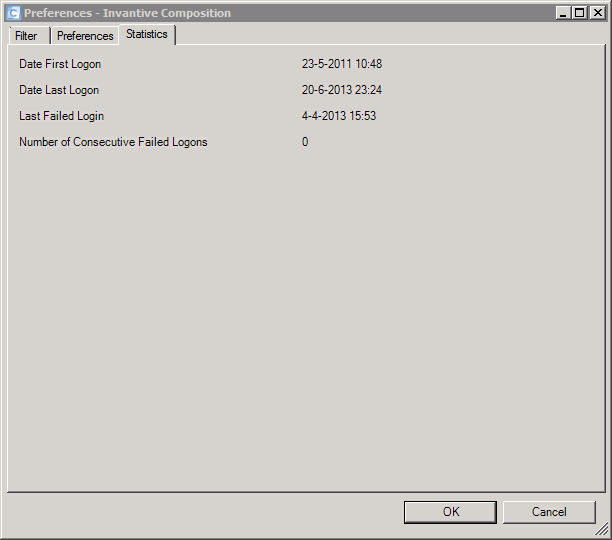This screenshot has height=540, width=612.
Task: Confirm with the OK button
Action: click(450, 512)
